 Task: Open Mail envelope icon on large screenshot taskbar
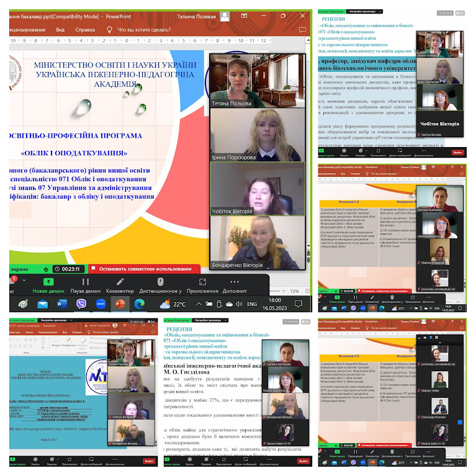[x=42, y=304]
